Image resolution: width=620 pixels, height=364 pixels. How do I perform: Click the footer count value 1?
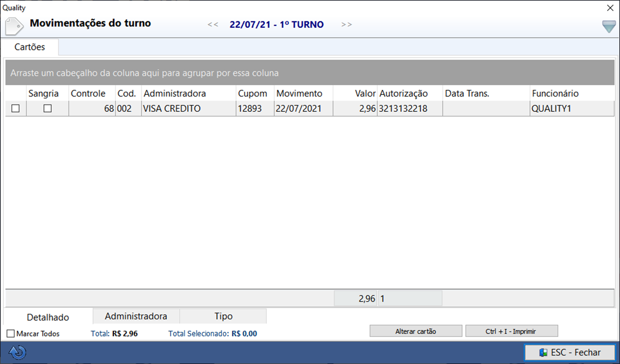click(x=410, y=299)
